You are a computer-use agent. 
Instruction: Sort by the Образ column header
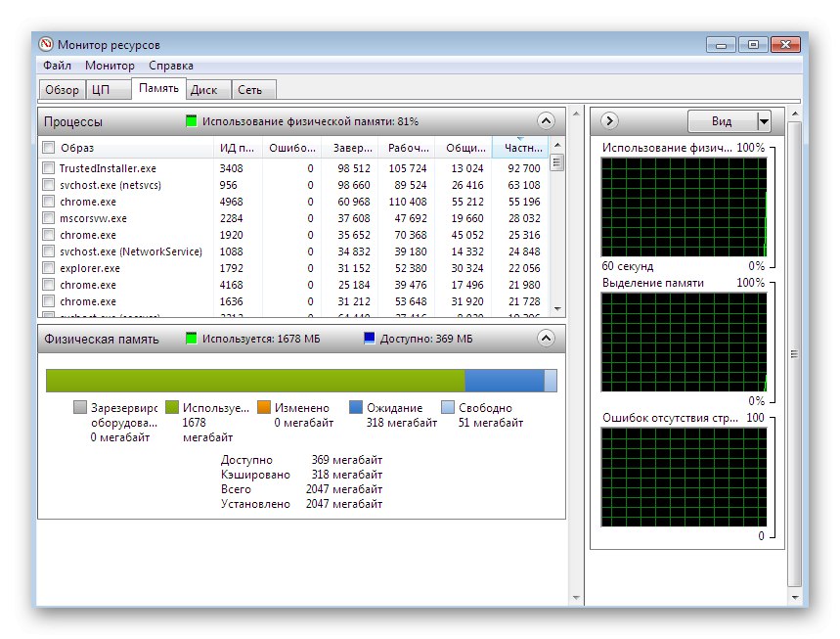125,148
